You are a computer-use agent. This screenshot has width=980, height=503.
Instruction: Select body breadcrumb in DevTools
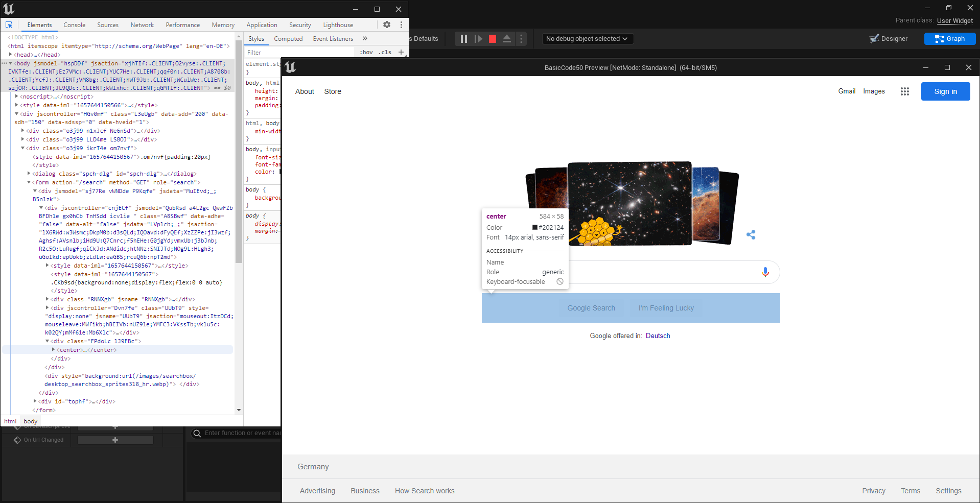(x=31, y=421)
